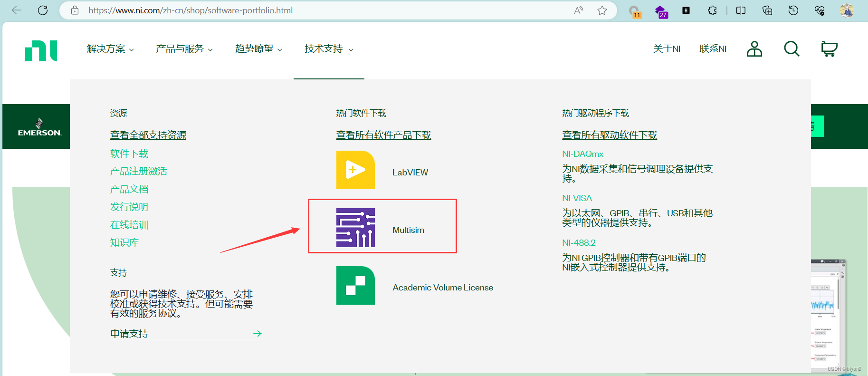Viewport: 868px width, 376px height.
Task: Open the collections icon in the toolbar
Action: (x=767, y=10)
